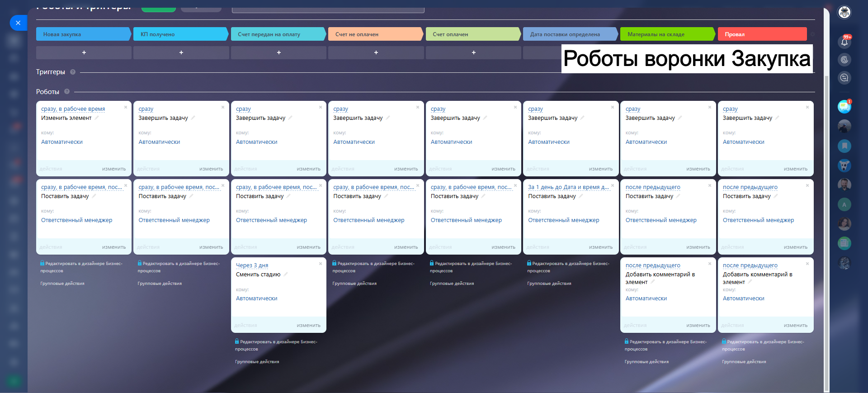Image resolution: width=868 pixels, height=393 pixels.
Task: Select the Новая закупка stage
Action: 83,34
